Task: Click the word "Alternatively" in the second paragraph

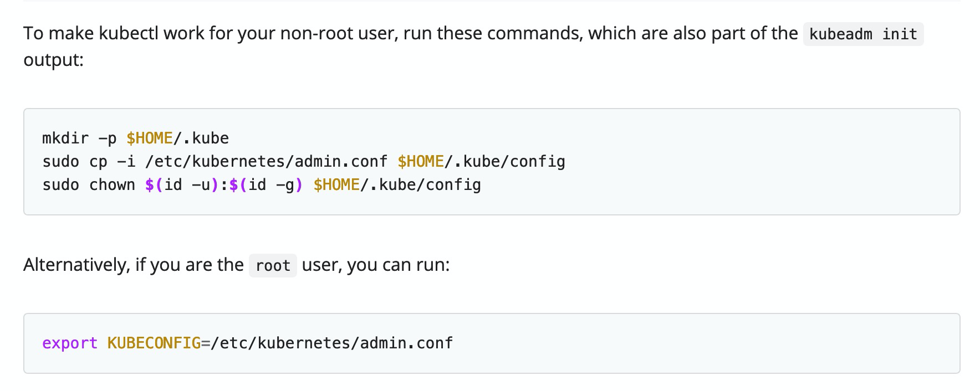Action: (x=76, y=265)
